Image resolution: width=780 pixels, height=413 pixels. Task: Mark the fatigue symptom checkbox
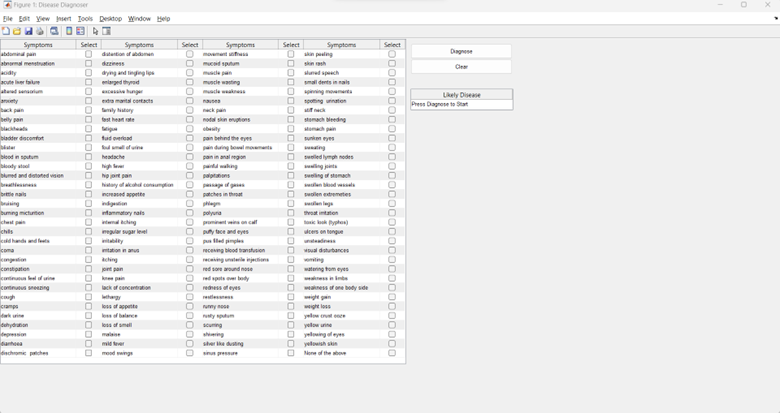coord(190,129)
